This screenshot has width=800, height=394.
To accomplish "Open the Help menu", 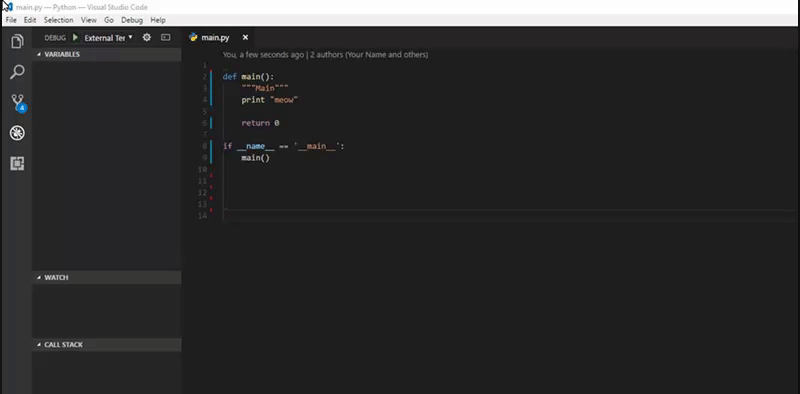I will pos(158,20).
